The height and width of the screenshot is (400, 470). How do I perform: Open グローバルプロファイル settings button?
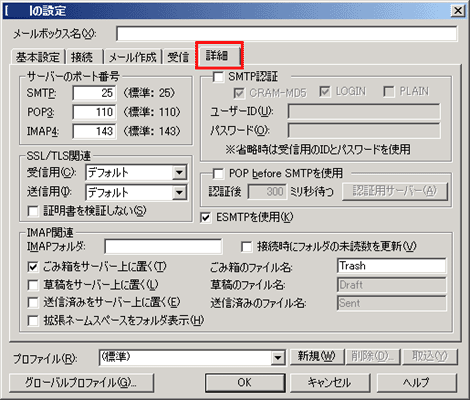(82, 382)
